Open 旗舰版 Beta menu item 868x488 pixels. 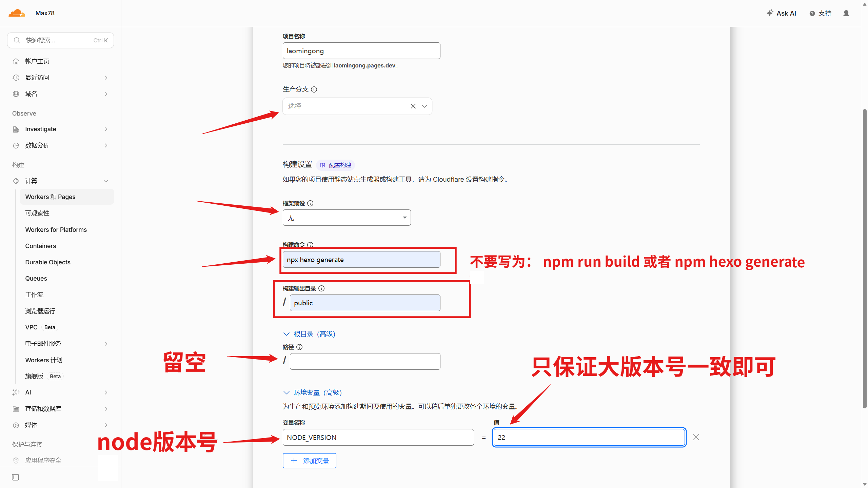(x=67, y=376)
